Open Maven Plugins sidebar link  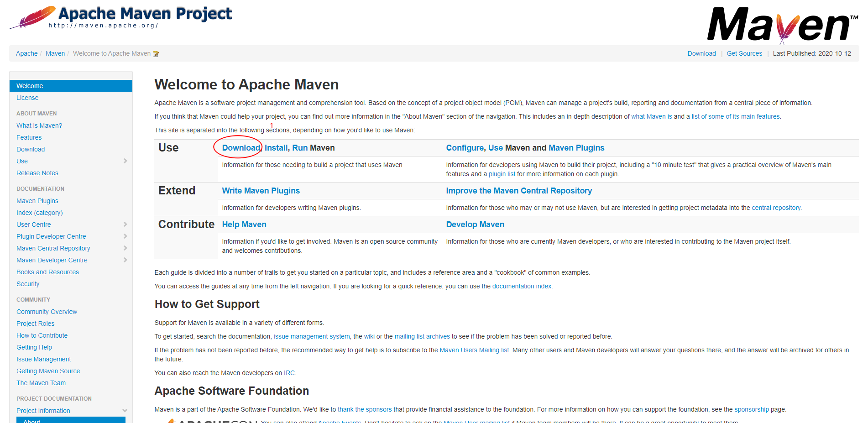click(37, 201)
